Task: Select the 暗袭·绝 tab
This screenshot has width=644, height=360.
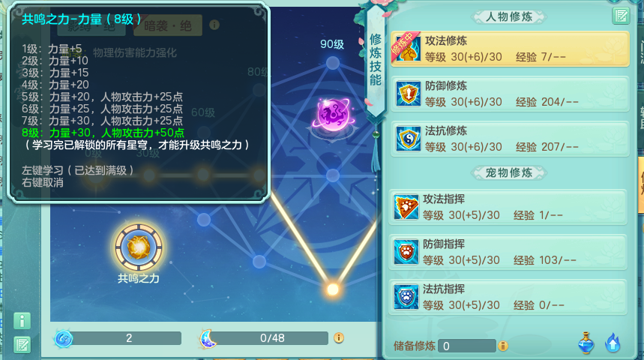Action: (x=168, y=25)
